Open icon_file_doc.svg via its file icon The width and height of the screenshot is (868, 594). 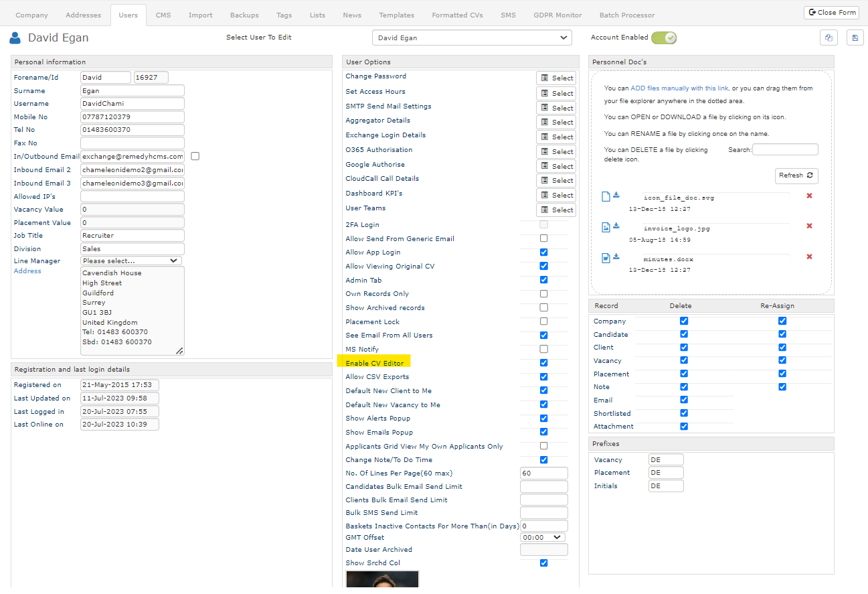point(606,196)
